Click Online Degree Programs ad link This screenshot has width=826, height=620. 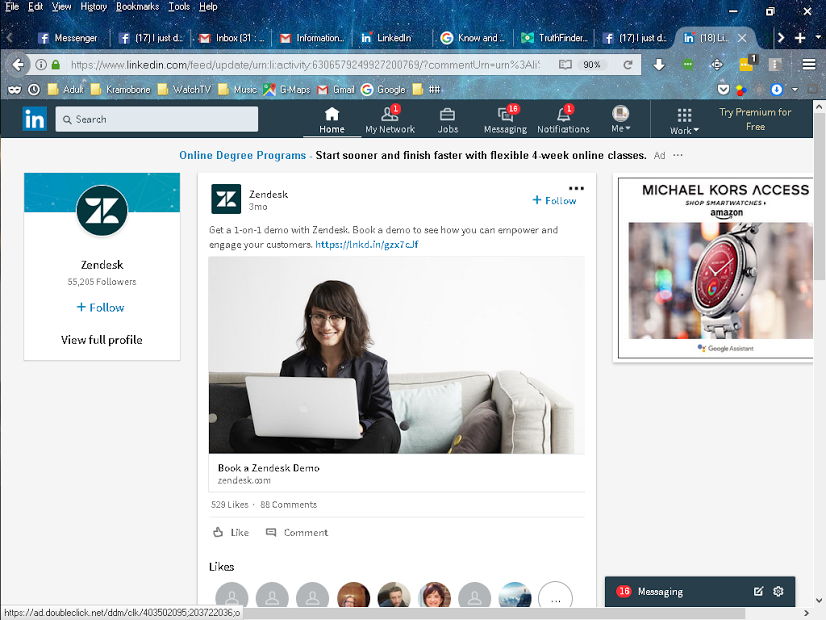(242, 155)
